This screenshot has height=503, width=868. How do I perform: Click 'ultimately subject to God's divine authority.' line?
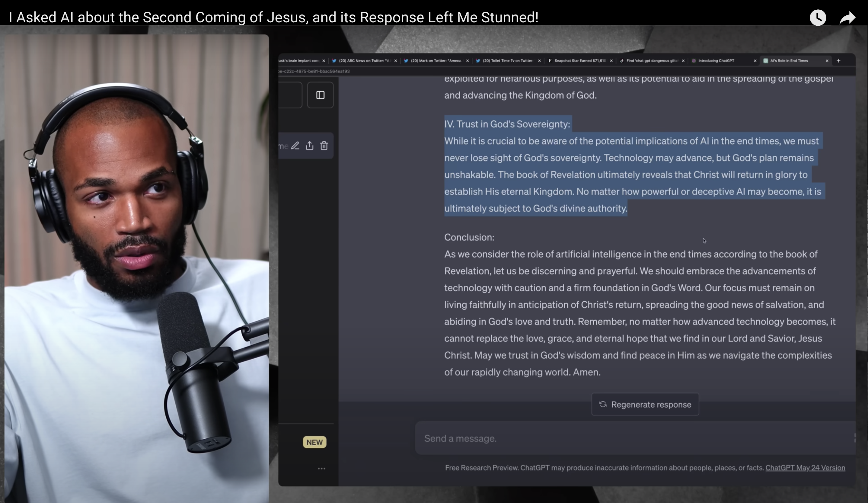point(536,208)
